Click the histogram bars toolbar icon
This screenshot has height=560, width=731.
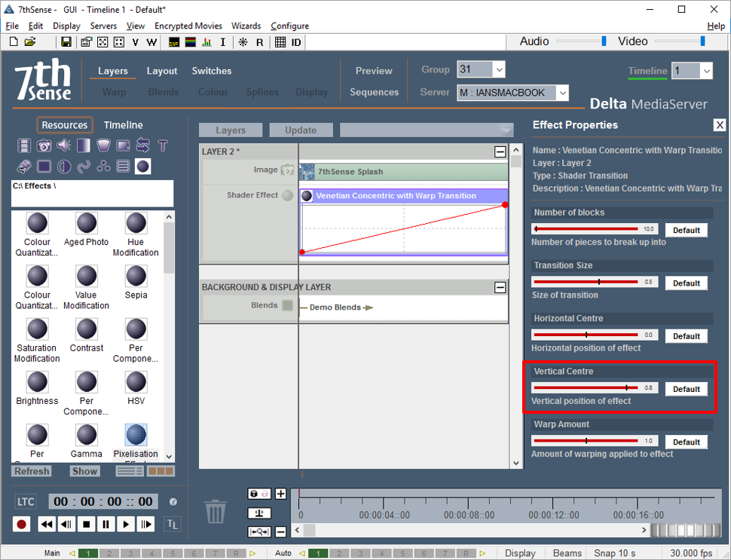pos(206,42)
